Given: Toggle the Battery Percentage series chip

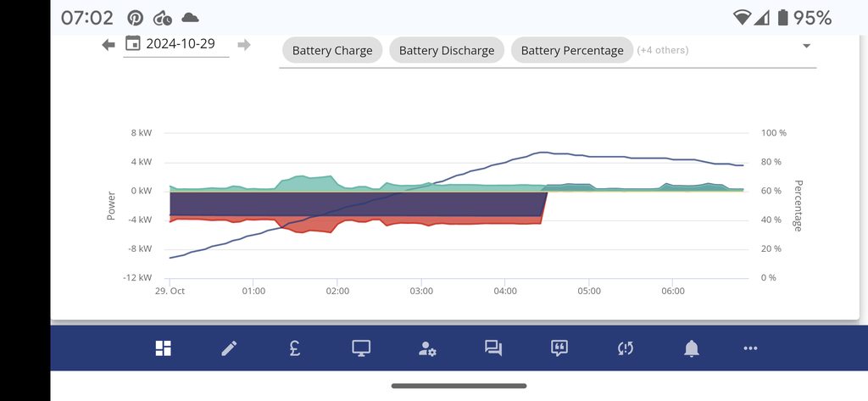Looking at the screenshot, I should 572,50.
